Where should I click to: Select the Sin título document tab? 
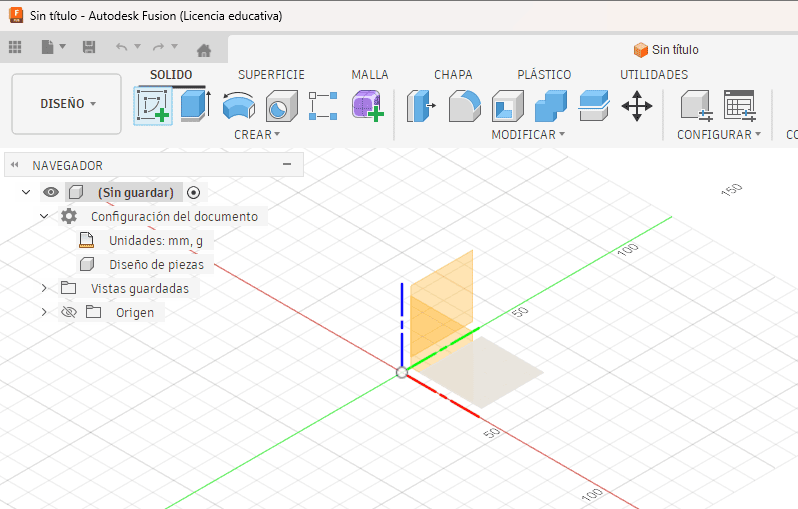pos(666,50)
